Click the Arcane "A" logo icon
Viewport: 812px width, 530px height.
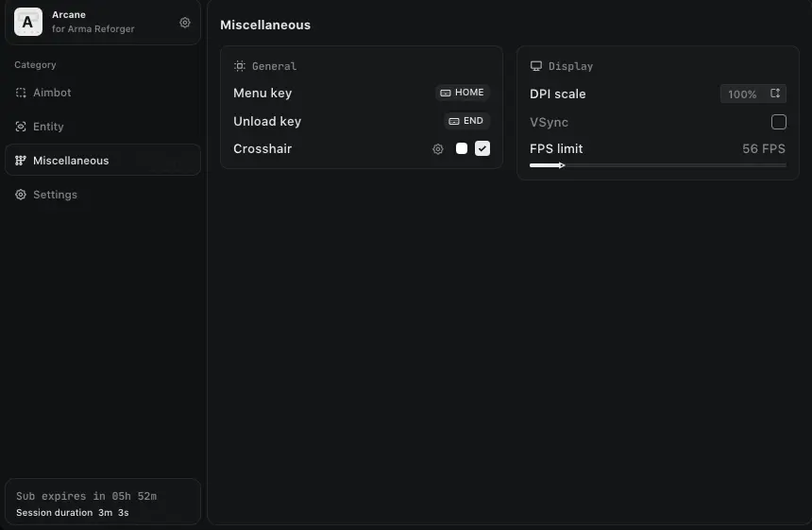28,22
